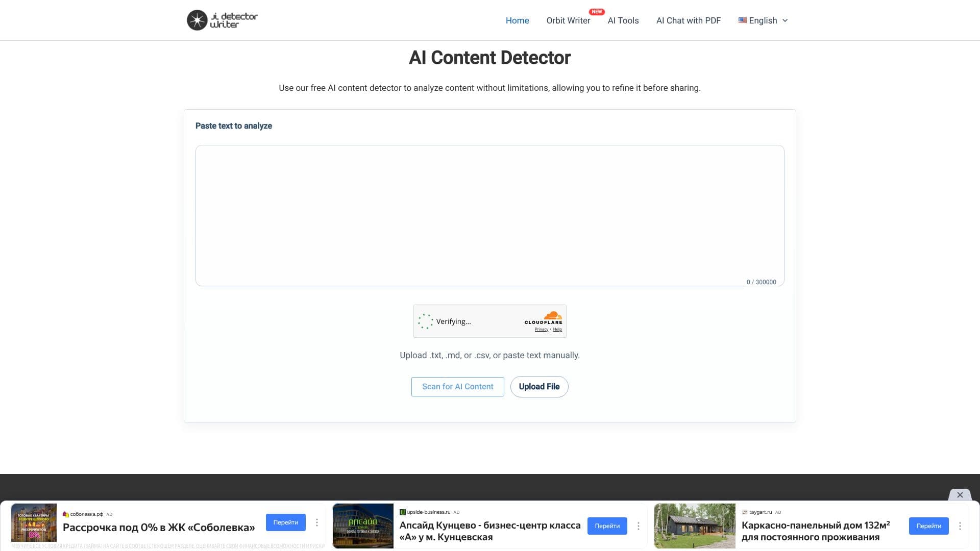Click the Paste text to analyze label
Screen dimensions: 980x551
pos(234,126)
